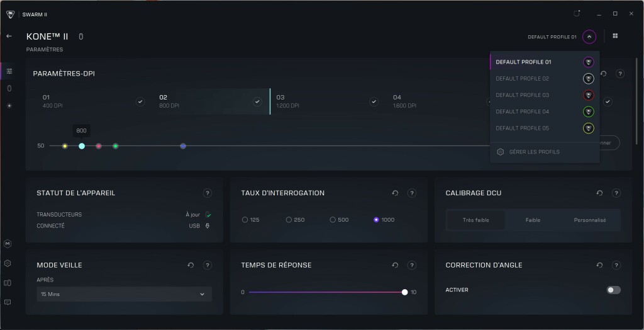The image size is (644, 330).
Task: Open the Macro manager (M hexagon) icon
Action: [8, 244]
